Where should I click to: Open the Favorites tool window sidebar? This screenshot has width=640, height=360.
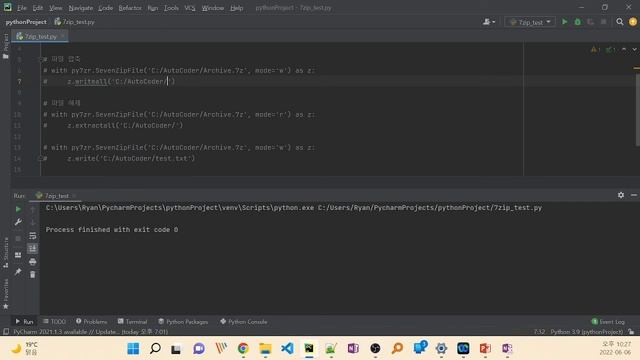pyautogui.click(x=5, y=294)
